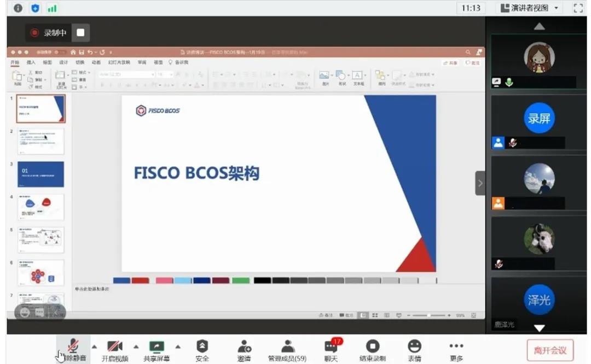Click the 泽光 participant avatar
Viewport: 591px width, 364px height.
pos(539,300)
